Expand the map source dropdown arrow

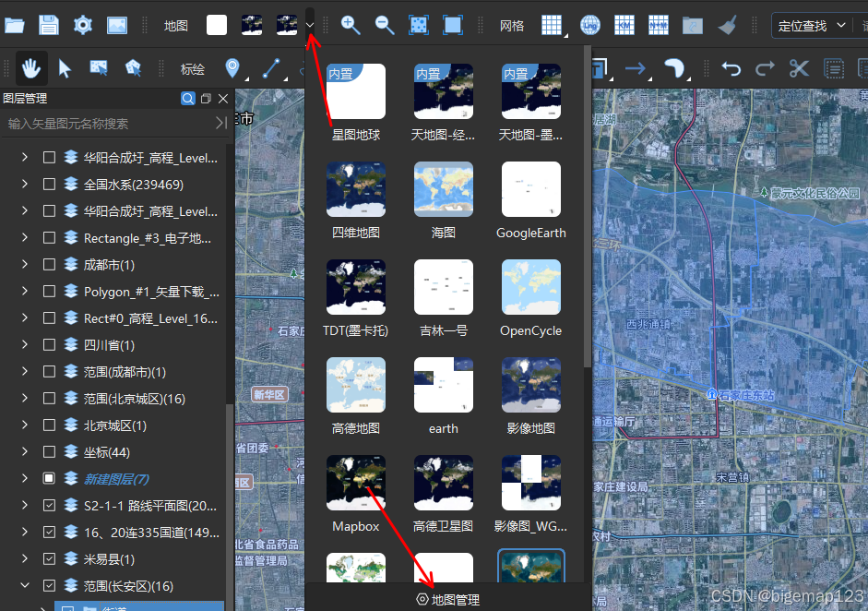pyautogui.click(x=310, y=26)
